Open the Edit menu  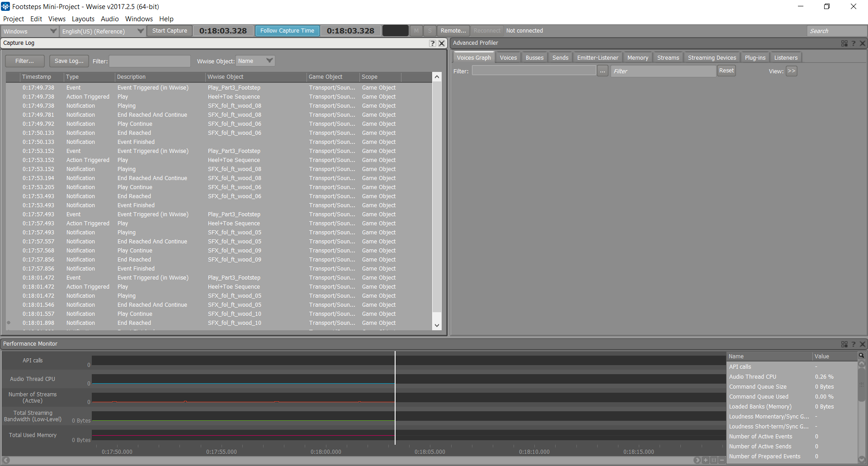36,19
